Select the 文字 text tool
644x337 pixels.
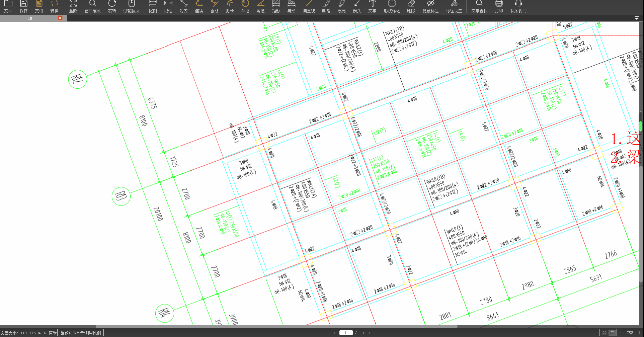click(x=372, y=7)
